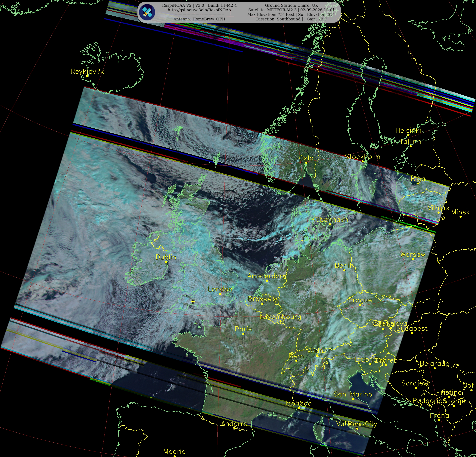
Task: Select the Reykjavik label over Iceland
Action: [87, 71]
